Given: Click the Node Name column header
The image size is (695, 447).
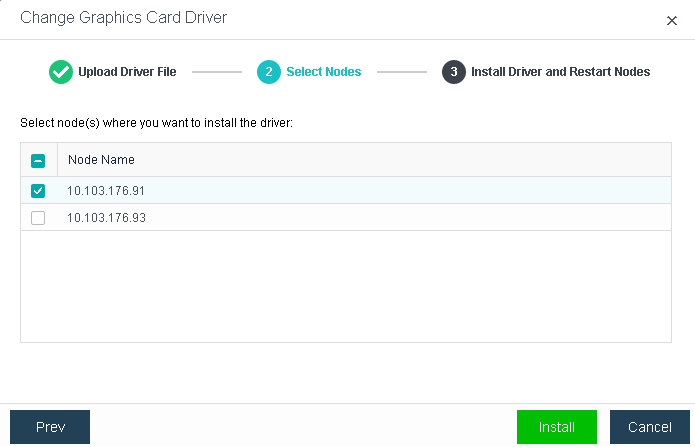Looking at the screenshot, I should 101,160.
